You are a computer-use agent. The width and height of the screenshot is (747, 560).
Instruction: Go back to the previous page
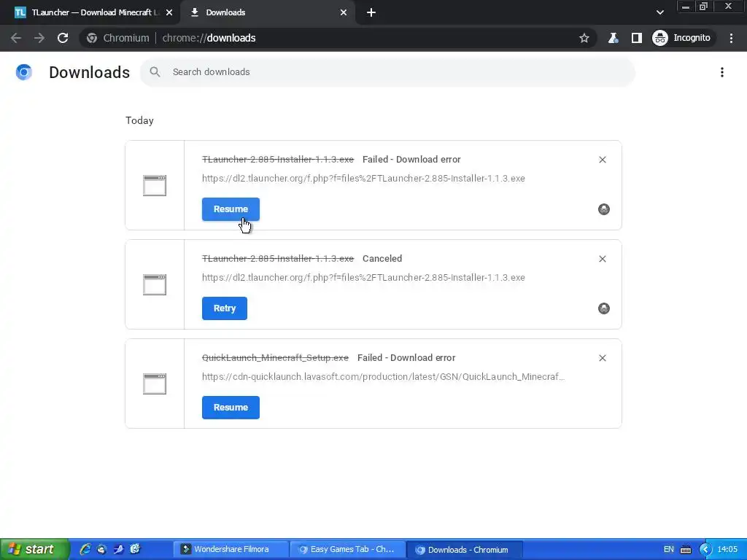point(16,38)
